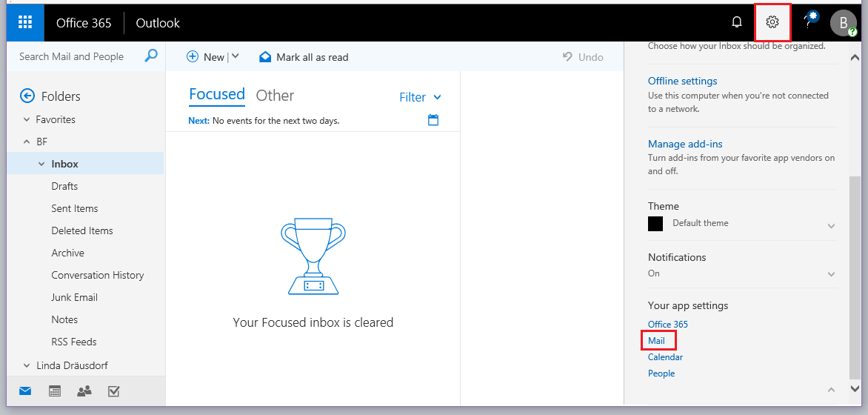Select the black Default theme color swatch
This screenshot has width=868, height=415.
point(655,224)
